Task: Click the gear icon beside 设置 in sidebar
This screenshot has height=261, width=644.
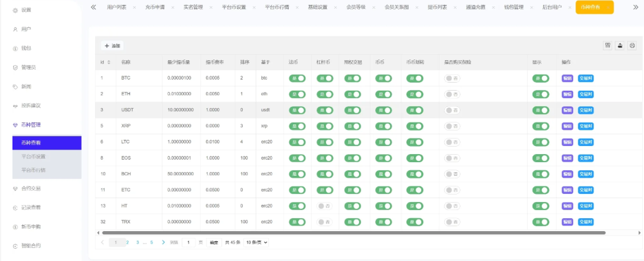Action: [x=15, y=10]
